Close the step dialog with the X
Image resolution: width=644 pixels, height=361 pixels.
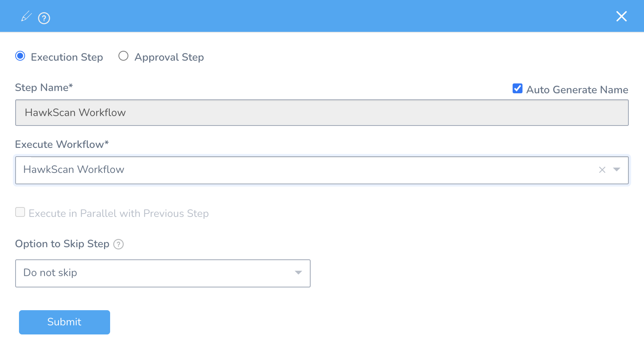[x=621, y=16]
